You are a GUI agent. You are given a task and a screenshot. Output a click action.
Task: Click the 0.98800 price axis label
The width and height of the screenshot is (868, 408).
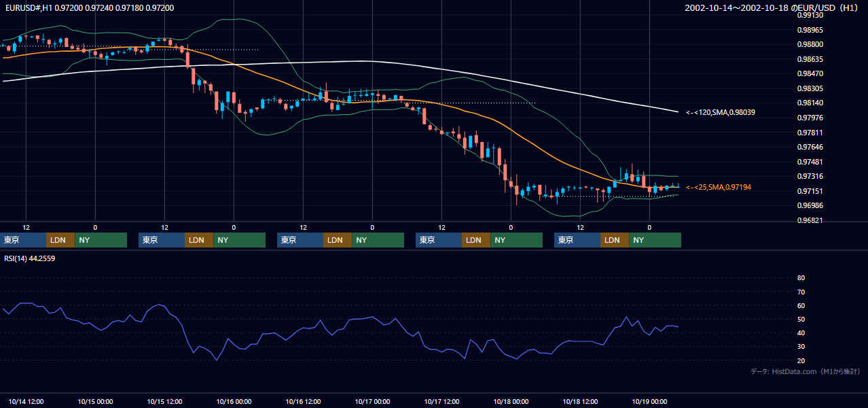click(810, 44)
